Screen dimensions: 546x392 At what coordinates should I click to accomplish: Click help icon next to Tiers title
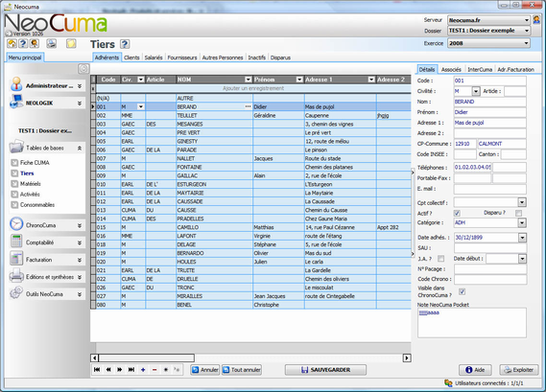(125, 44)
